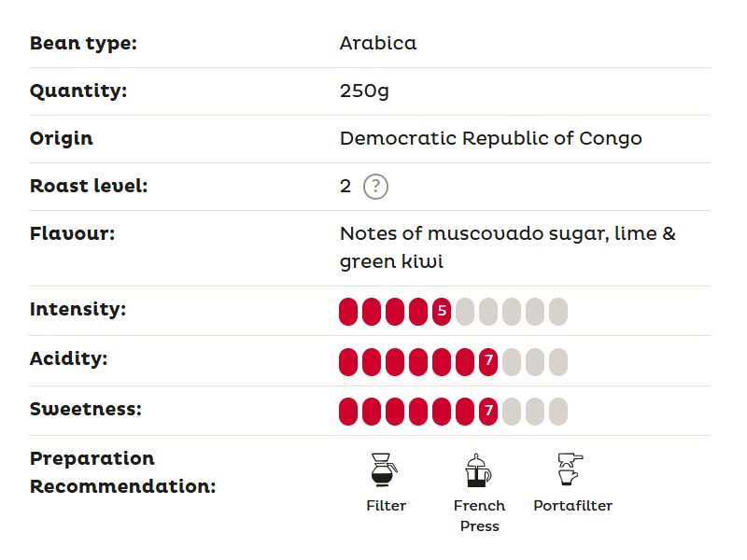This screenshot has width=747, height=560.
Task: Click the Filter coffee maker icon
Action: pos(384,469)
